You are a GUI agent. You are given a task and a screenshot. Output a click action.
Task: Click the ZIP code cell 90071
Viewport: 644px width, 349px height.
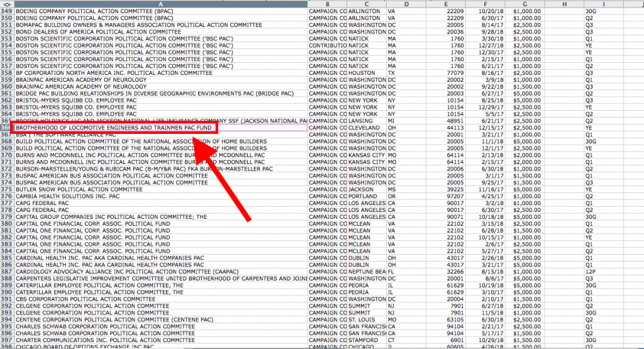click(446, 217)
